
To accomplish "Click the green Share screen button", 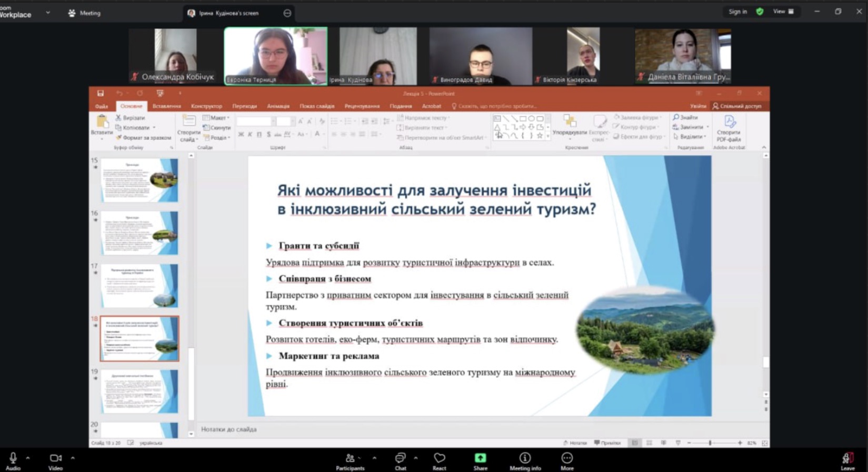I will (x=480, y=460).
